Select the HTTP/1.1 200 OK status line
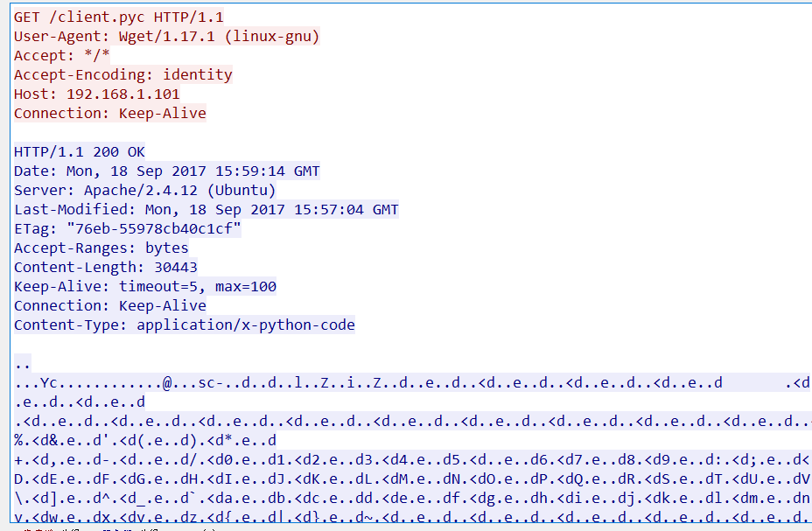The width and height of the screenshot is (812, 531). (x=79, y=151)
